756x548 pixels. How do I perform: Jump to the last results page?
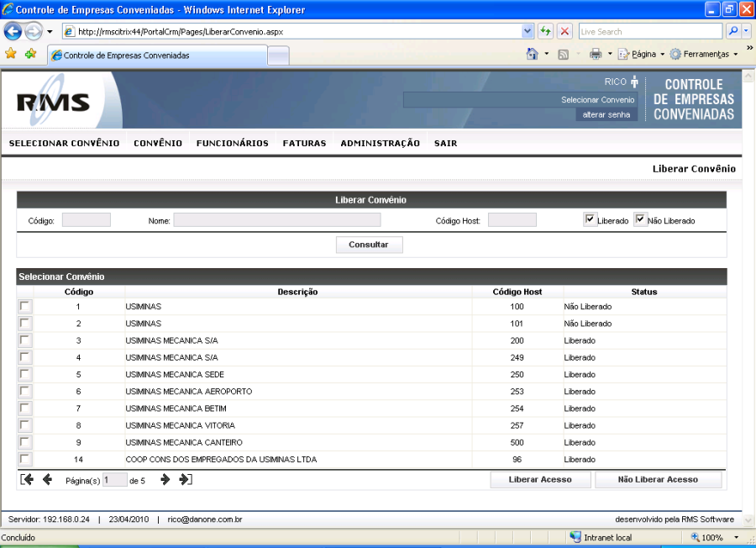pyautogui.click(x=186, y=479)
